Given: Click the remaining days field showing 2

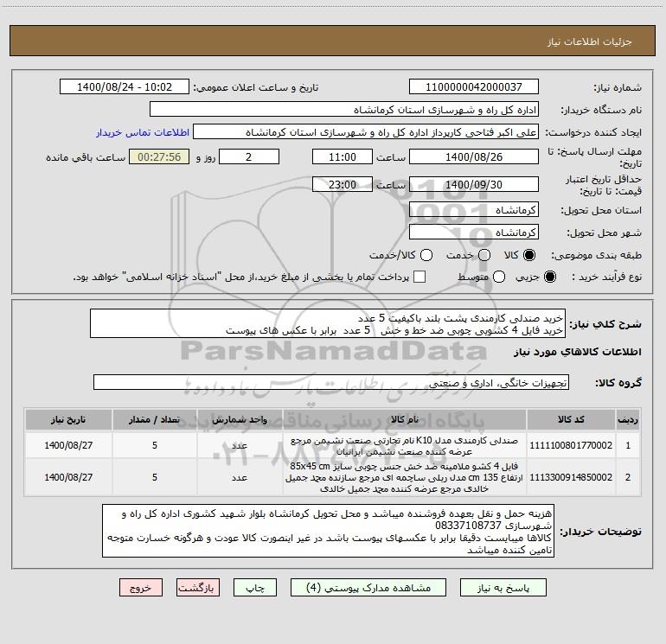Looking at the screenshot, I should pos(249,156).
